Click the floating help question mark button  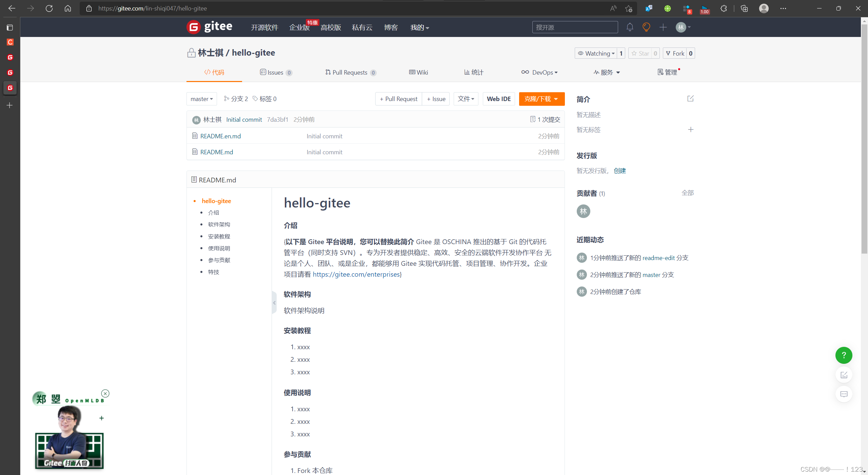(x=844, y=355)
